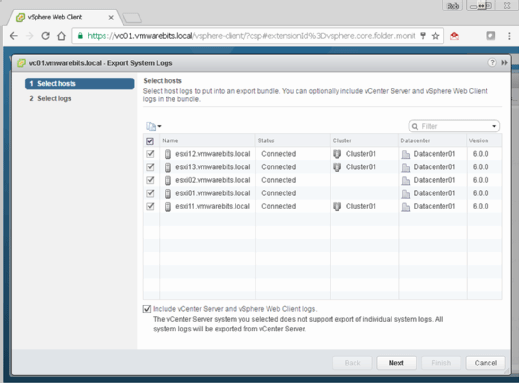Click the green padlock security icon
The height and width of the screenshot is (383, 519).
pyautogui.click(x=80, y=36)
